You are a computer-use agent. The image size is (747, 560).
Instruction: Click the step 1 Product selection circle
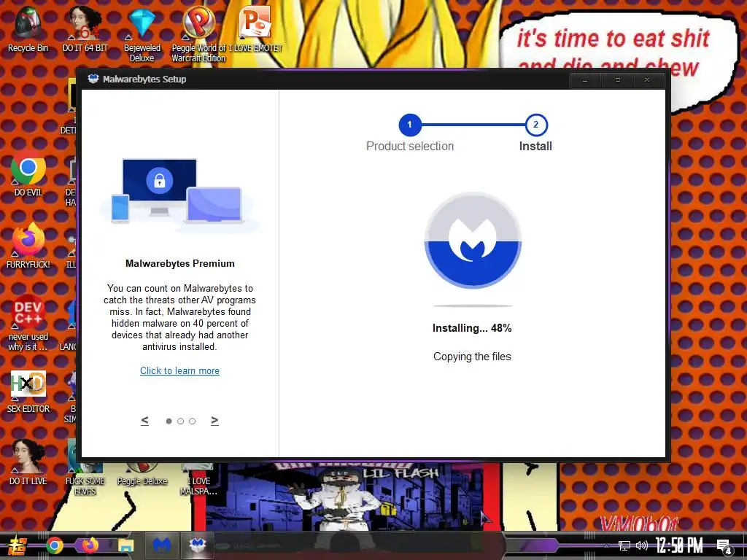coord(410,125)
